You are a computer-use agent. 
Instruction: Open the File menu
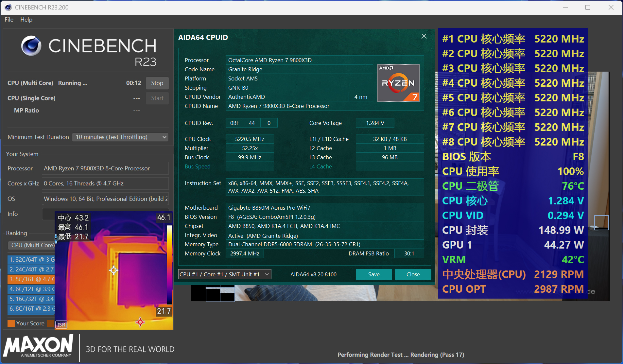(9, 20)
